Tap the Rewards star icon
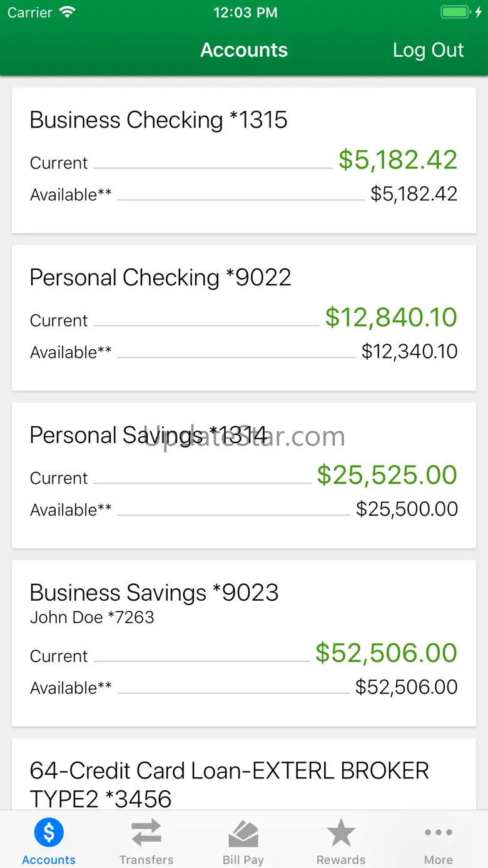The width and height of the screenshot is (488, 868). pos(341,833)
